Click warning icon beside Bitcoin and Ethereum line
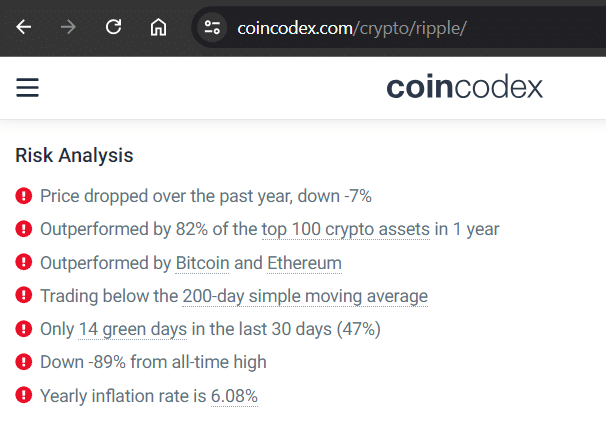606x427 pixels. (24, 263)
